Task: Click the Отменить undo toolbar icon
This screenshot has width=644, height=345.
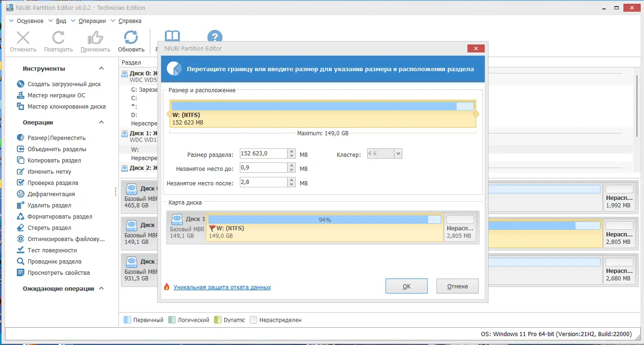Action: click(23, 38)
